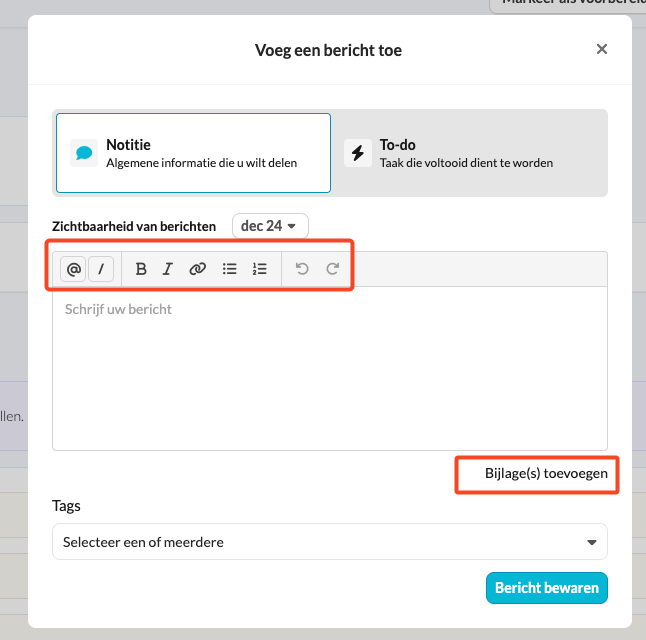Create a bulleted list
The height and width of the screenshot is (640, 646).
229,269
